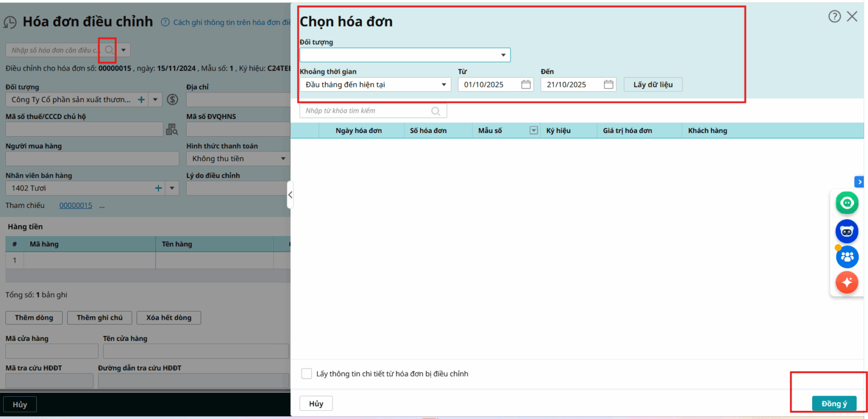Open the community people icon
This screenshot has width=868, height=419.
pyautogui.click(x=847, y=257)
